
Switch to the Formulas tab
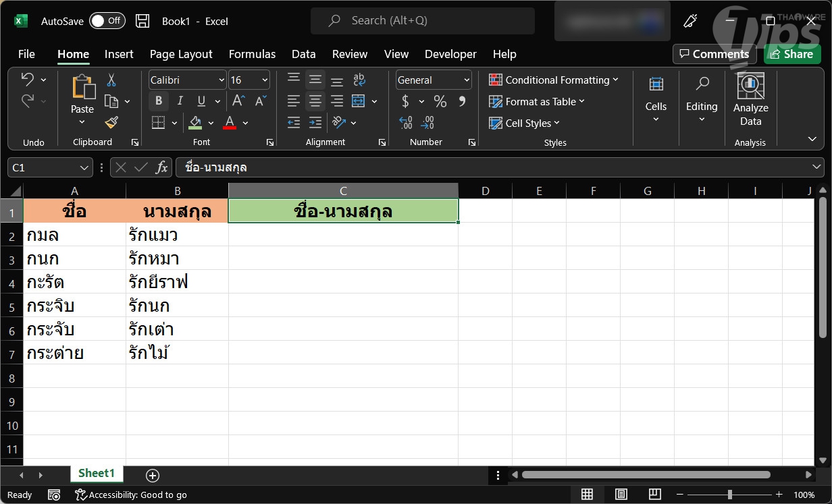pos(252,54)
